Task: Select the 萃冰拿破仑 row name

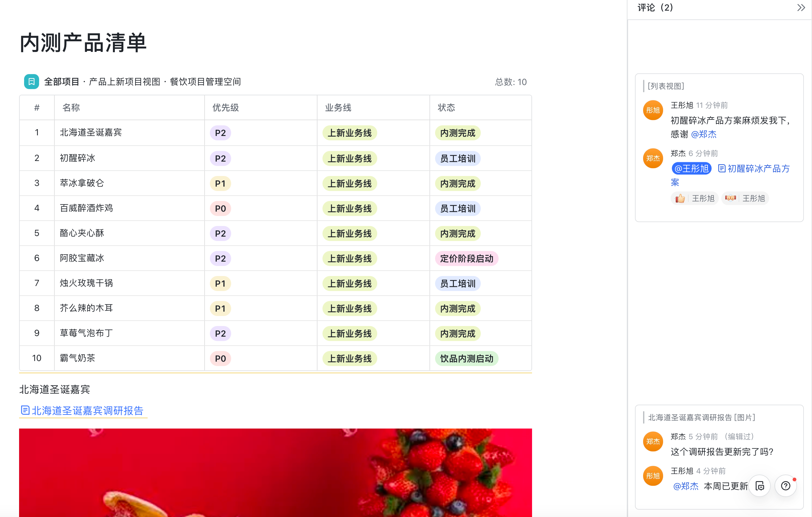Action: coord(82,183)
